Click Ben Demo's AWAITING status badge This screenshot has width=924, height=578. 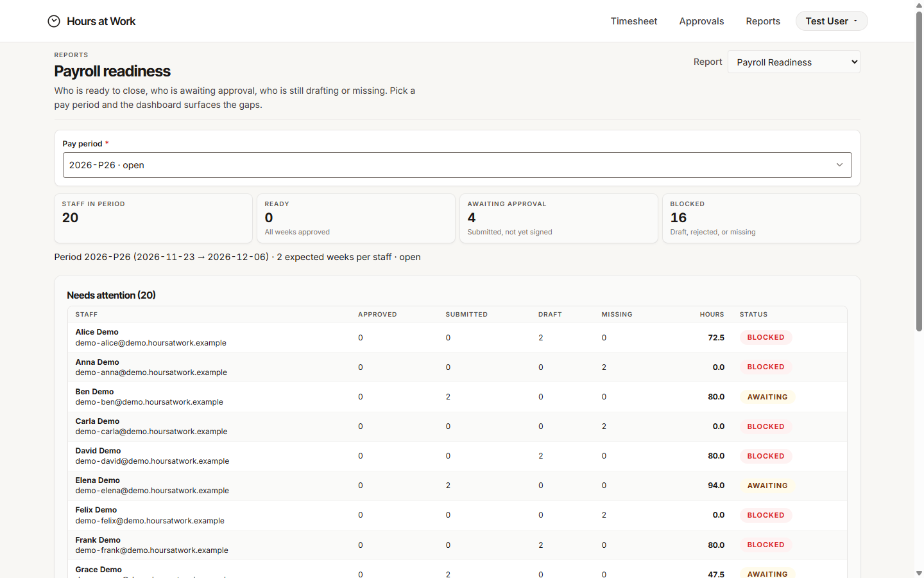(767, 397)
